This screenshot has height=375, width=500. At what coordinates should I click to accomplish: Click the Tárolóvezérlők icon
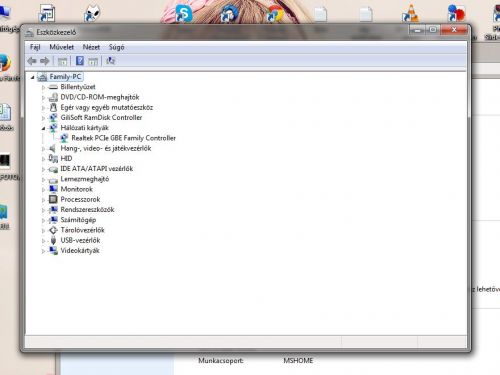click(x=53, y=230)
